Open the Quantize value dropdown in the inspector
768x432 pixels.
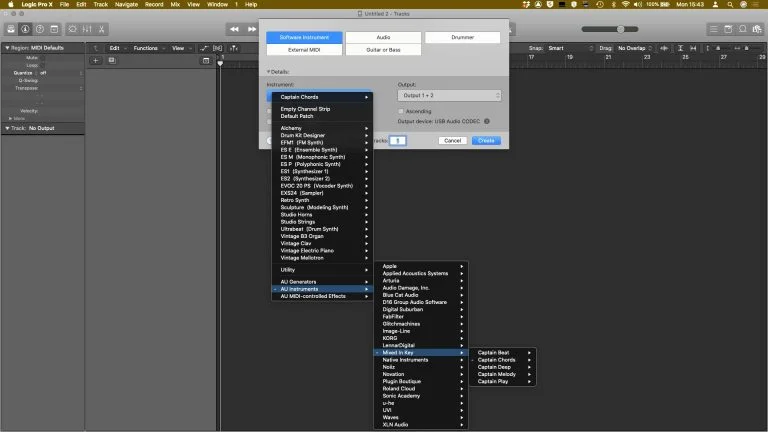60,73
